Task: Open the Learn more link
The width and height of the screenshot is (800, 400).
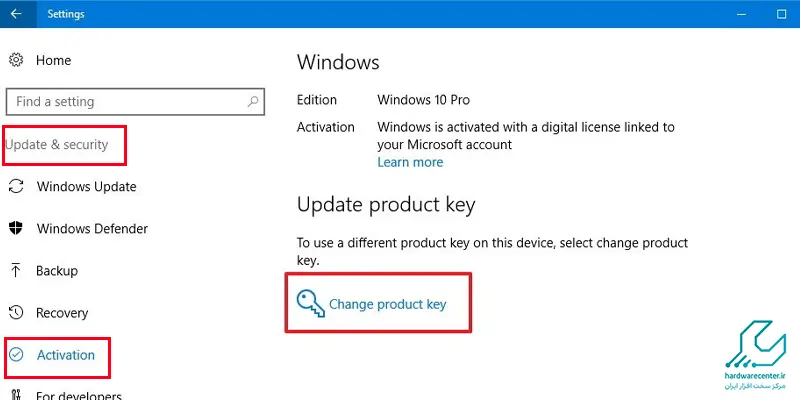Action: (410, 162)
